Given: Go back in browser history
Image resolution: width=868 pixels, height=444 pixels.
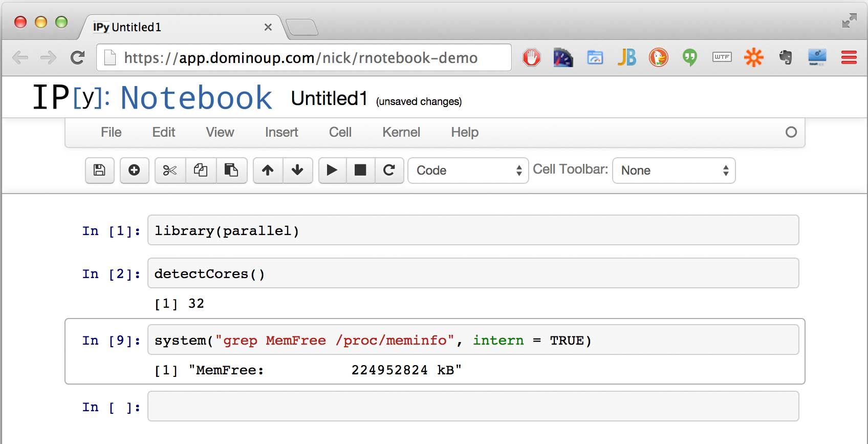Looking at the screenshot, I should [20, 57].
